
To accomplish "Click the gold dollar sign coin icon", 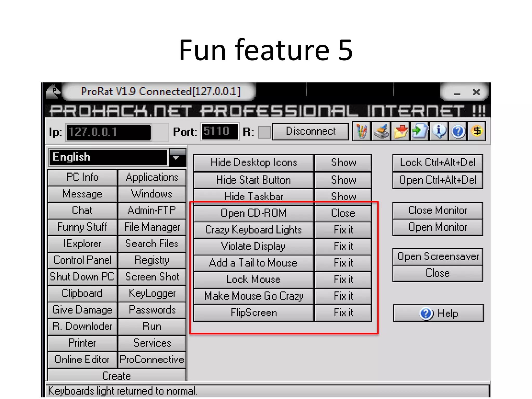I will tap(477, 131).
